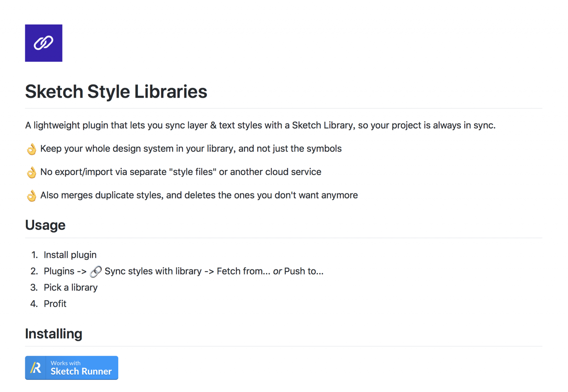
Task: Click "Sync styles with library" text in step 2
Action: coord(153,271)
